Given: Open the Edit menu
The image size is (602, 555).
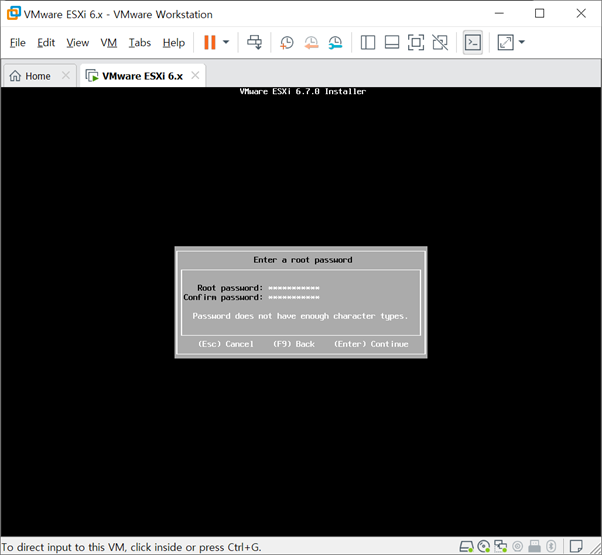Looking at the screenshot, I should (x=46, y=43).
